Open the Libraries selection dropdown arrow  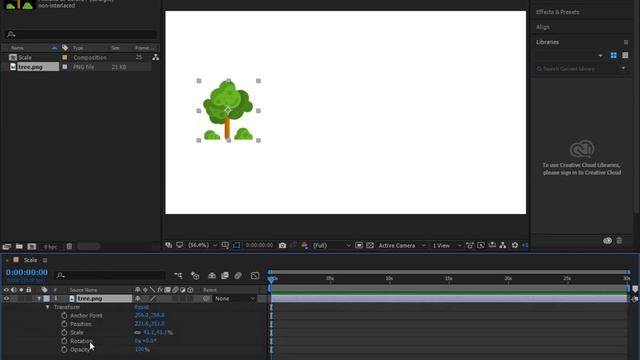[600, 56]
